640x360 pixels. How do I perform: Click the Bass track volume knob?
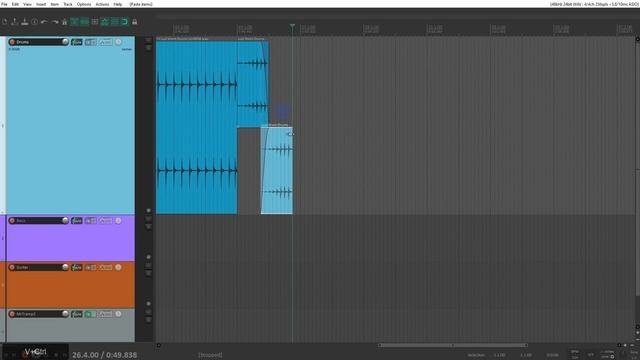[x=65, y=220]
